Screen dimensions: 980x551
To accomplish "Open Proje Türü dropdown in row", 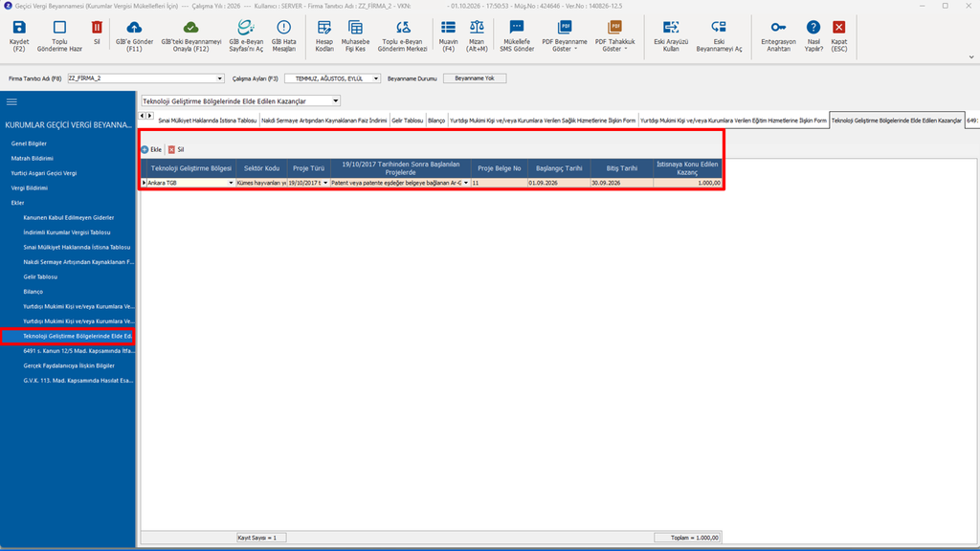I will pyautogui.click(x=325, y=183).
